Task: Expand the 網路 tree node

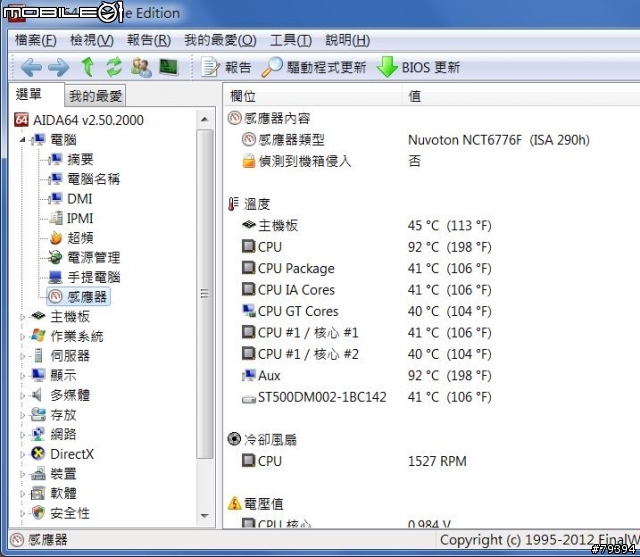Action: pos(22,435)
